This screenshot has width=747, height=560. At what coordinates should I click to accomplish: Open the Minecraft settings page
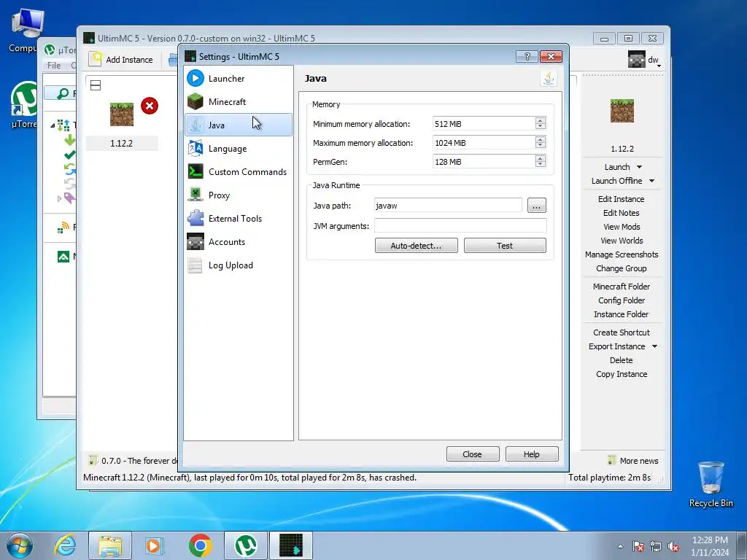tap(239, 101)
